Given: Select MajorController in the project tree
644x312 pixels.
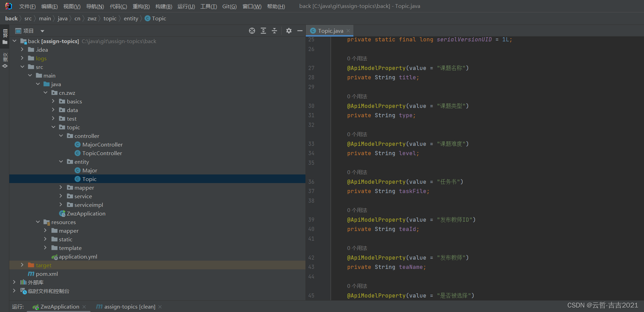Looking at the screenshot, I should (102, 144).
